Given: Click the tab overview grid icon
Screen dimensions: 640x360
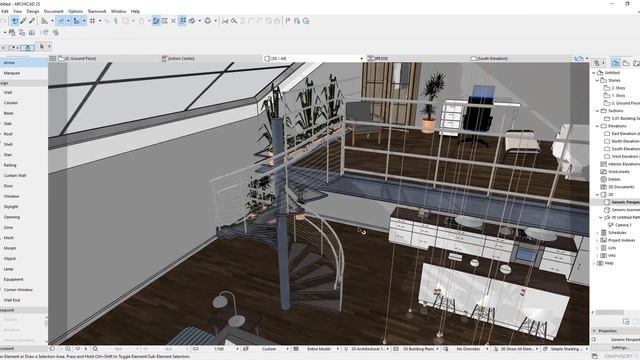Looking at the screenshot, I should (53, 59).
